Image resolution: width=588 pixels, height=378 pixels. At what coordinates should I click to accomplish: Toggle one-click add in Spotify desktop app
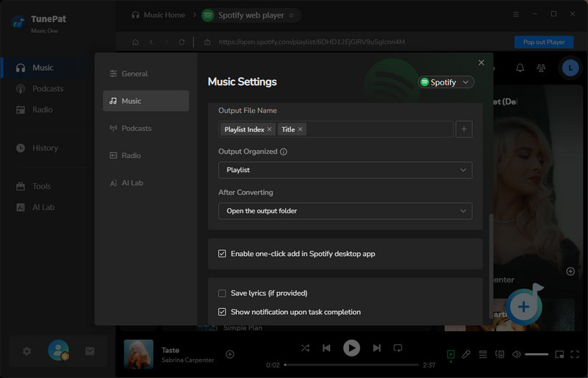[222, 254]
